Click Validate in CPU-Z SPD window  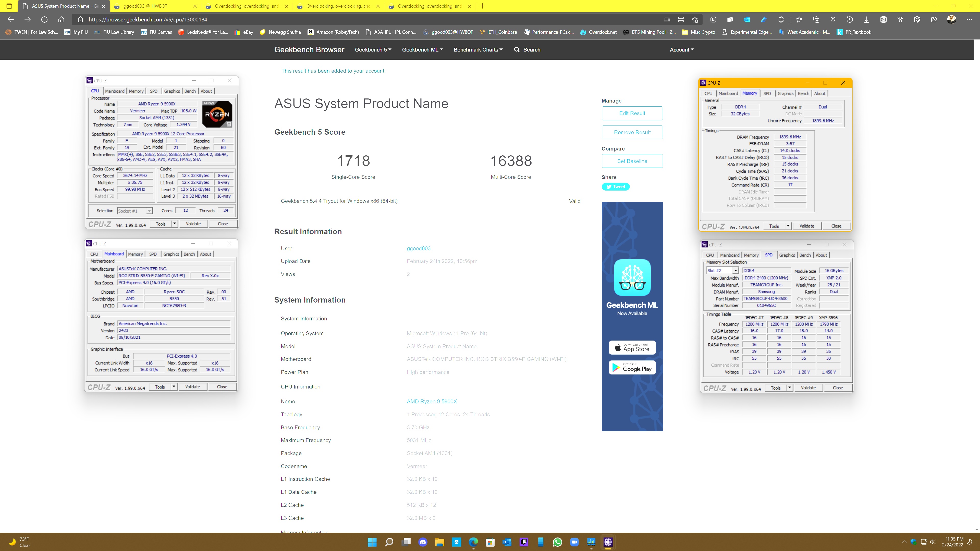[808, 388]
